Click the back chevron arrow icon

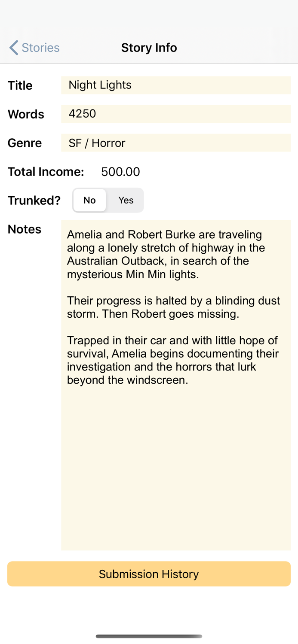[x=13, y=47]
